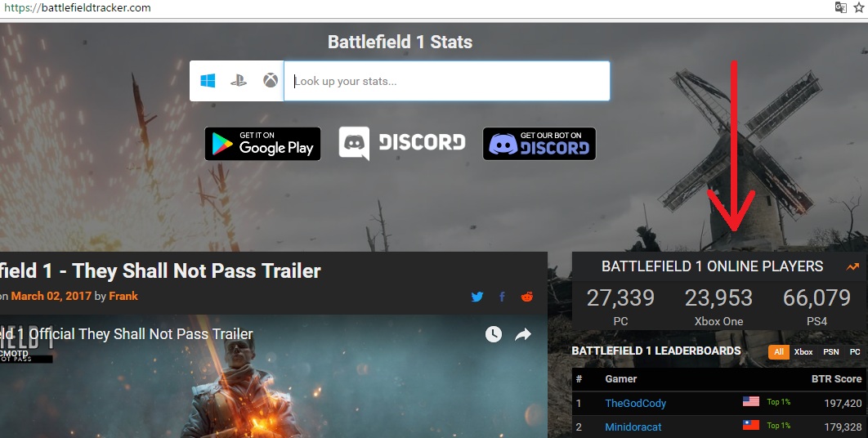The image size is (868, 438).
Task: Click the Battlefield 1 Stats heading
Action: coord(400,42)
